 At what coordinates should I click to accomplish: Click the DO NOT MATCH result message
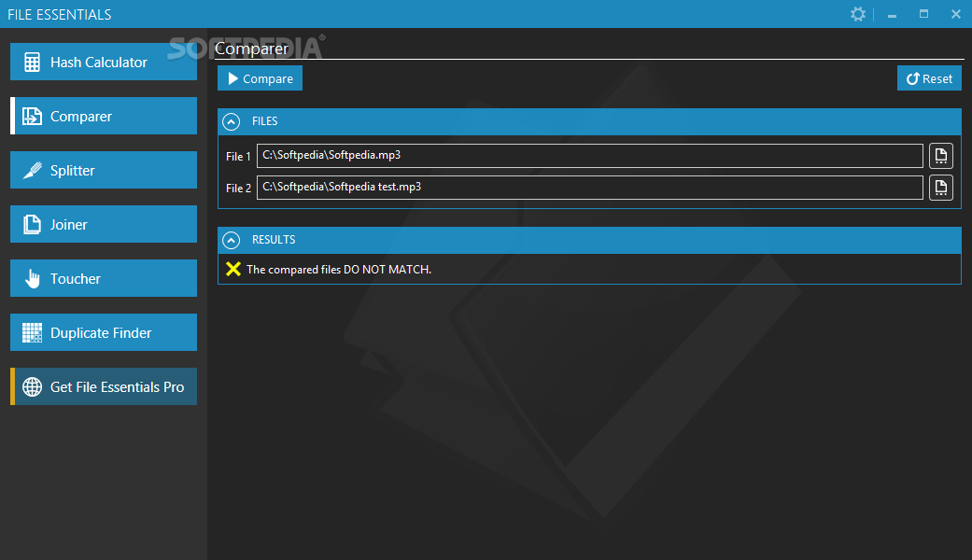tap(338, 270)
